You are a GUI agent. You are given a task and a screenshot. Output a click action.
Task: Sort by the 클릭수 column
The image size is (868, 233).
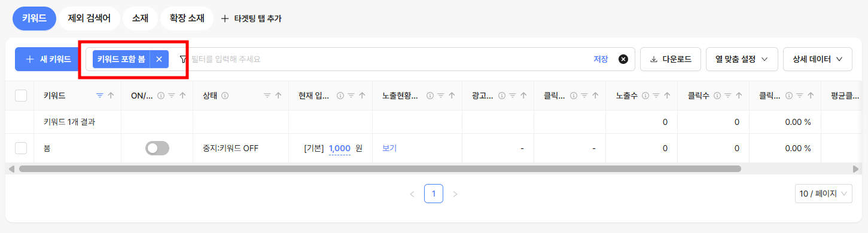pos(739,96)
